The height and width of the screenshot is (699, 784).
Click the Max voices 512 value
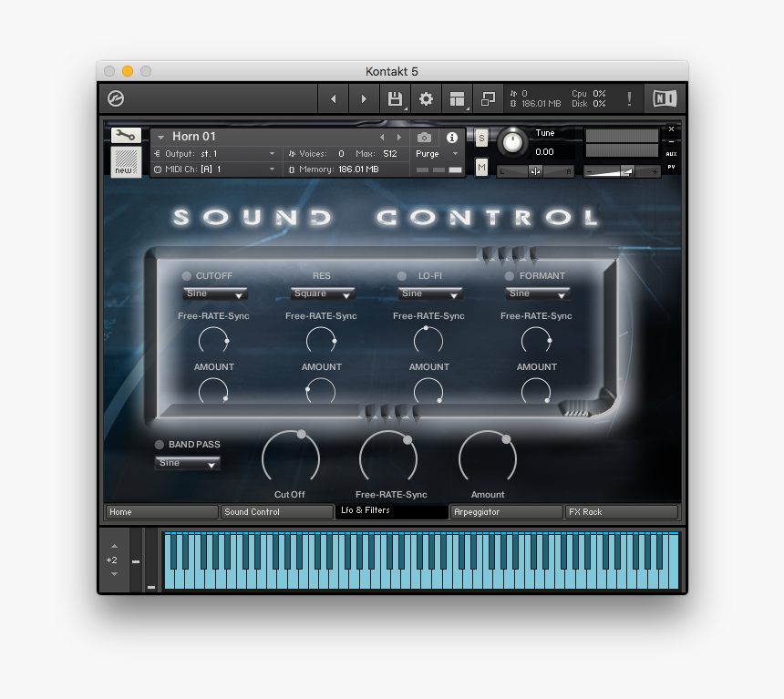pyautogui.click(x=390, y=153)
